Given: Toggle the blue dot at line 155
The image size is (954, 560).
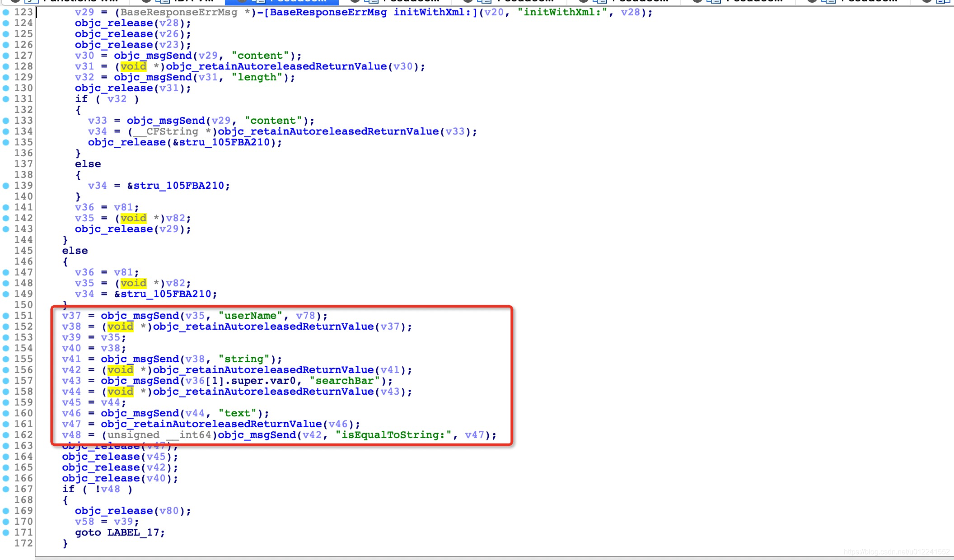Looking at the screenshot, I should (6, 359).
